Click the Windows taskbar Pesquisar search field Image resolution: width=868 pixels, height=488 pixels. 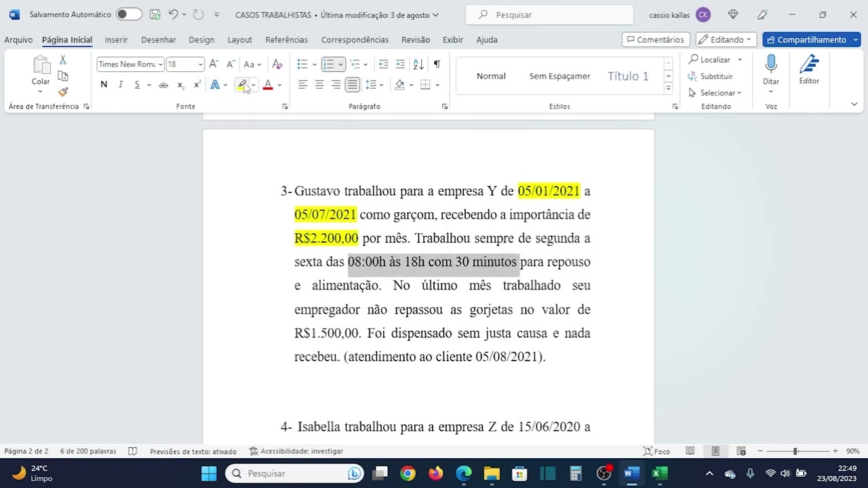pos(294,473)
